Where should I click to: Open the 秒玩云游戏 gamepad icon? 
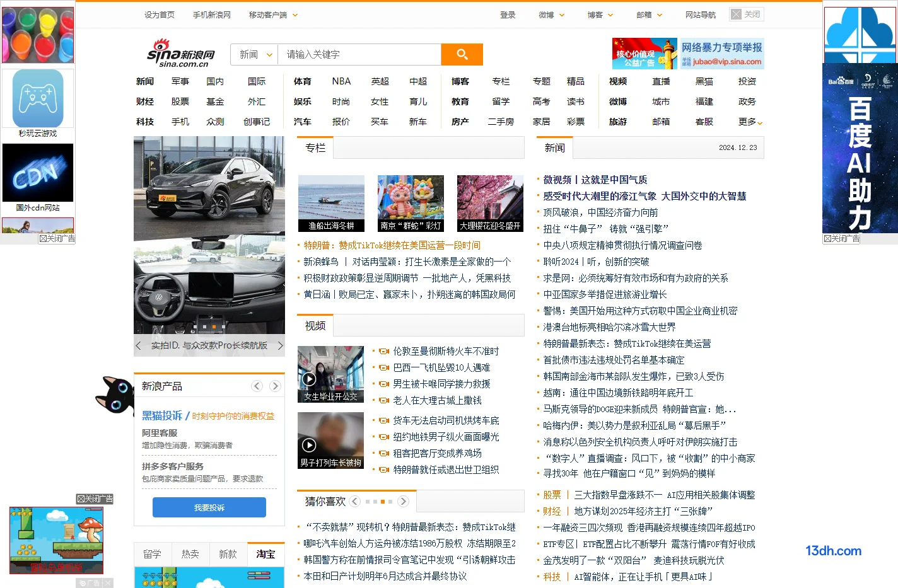[x=38, y=98]
